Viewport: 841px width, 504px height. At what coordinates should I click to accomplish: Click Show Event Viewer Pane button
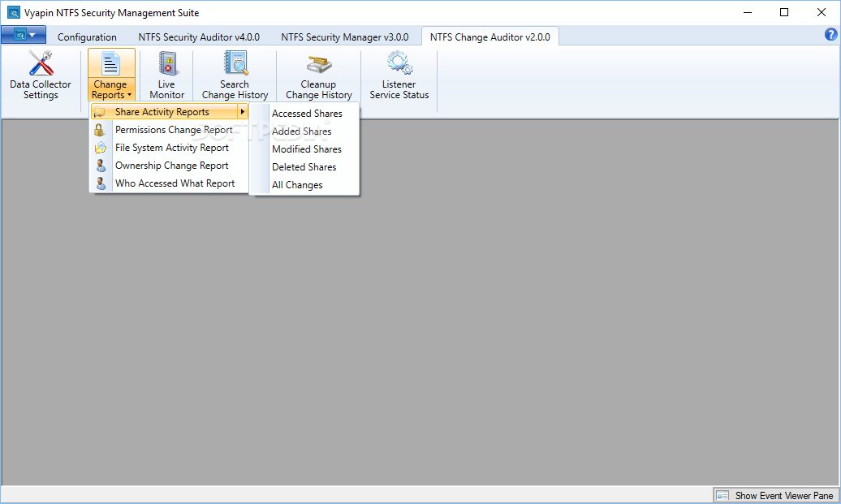776,495
